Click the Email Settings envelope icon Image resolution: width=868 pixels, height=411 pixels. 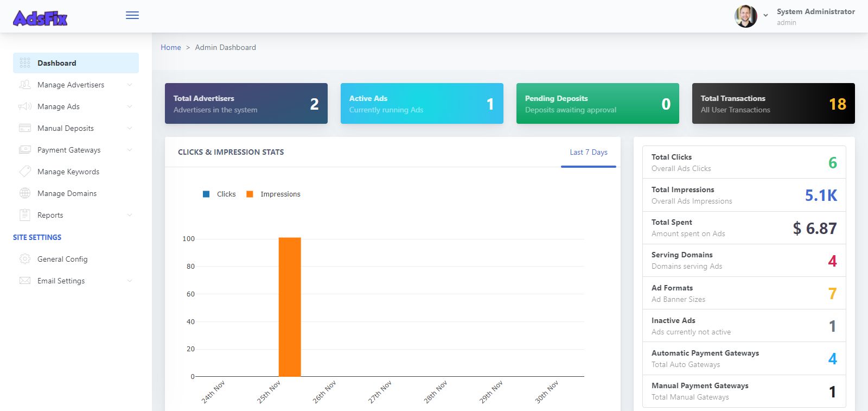(25, 281)
